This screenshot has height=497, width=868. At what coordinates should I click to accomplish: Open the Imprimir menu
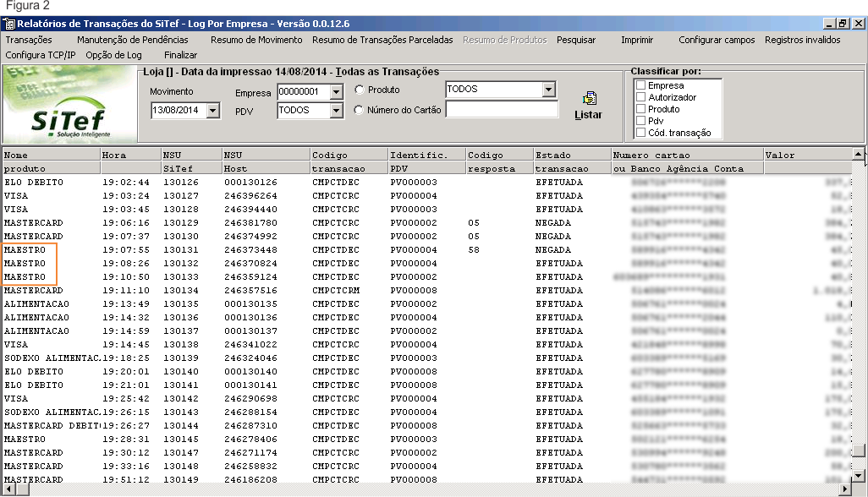point(637,40)
